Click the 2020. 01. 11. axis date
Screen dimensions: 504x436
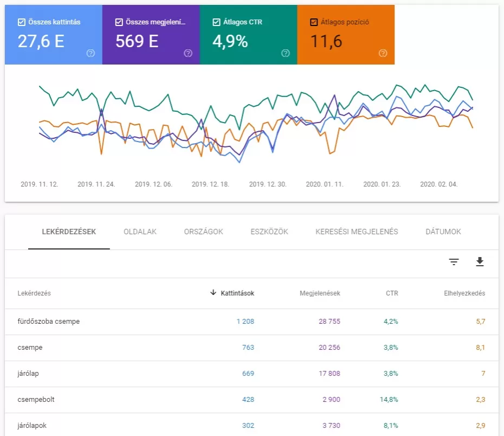coord(324,184)
